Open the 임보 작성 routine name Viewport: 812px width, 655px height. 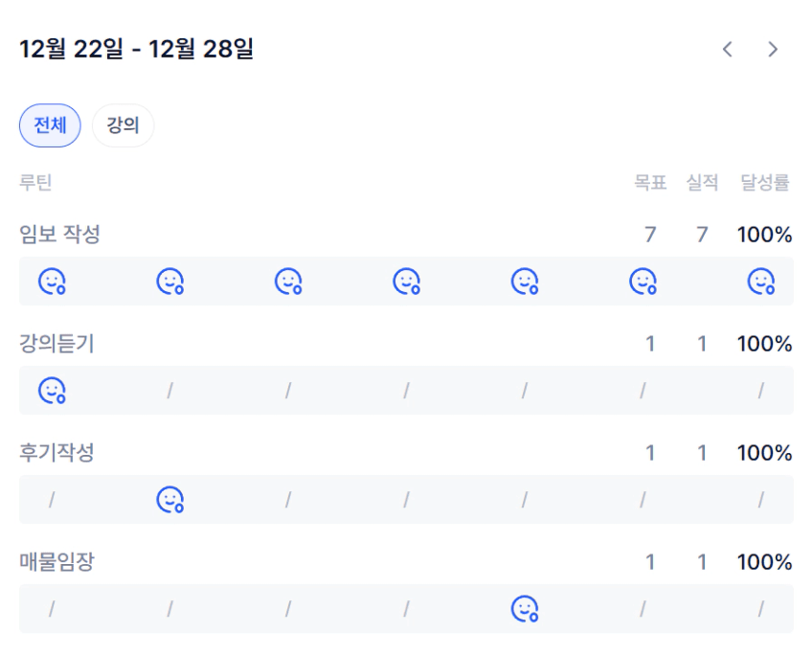pyautogui.click(x=59, y=234)
